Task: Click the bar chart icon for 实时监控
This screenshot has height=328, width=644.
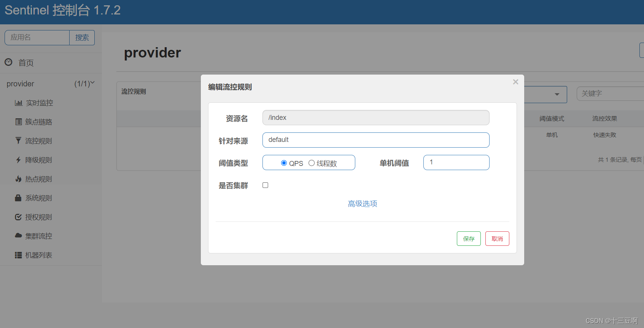Action: (19, 103)
